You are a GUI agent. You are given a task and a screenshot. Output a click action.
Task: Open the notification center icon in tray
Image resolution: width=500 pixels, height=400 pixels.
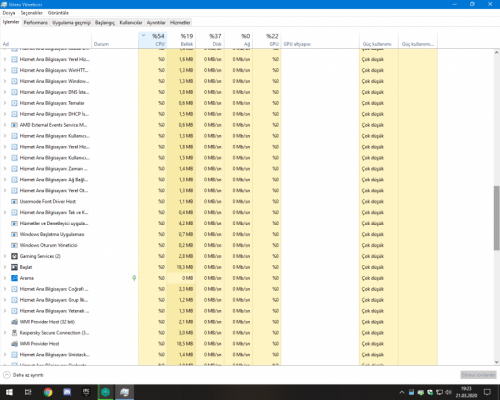click(x=487, y=392)
